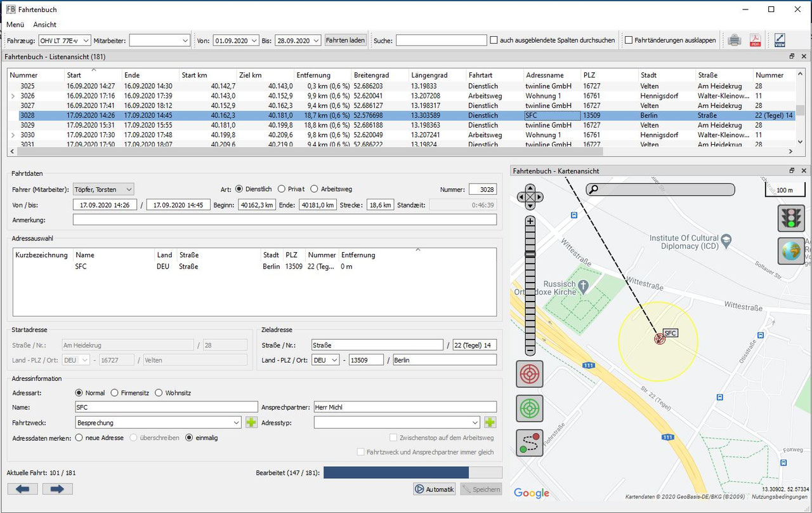Click the printer icon in toolbar
Screen dimensions: 812x513
735,40
